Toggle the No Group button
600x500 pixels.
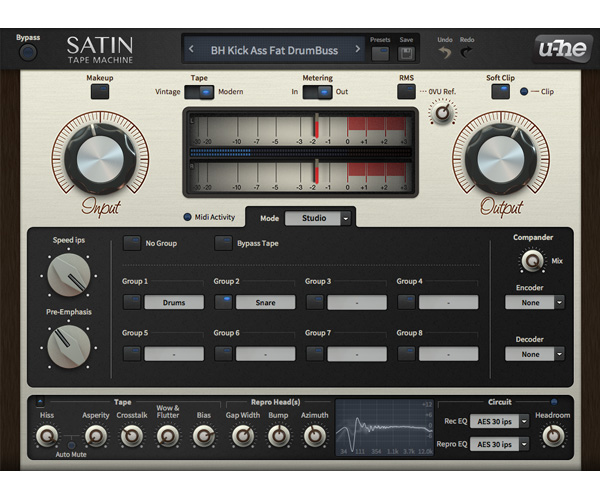[132, 243]
